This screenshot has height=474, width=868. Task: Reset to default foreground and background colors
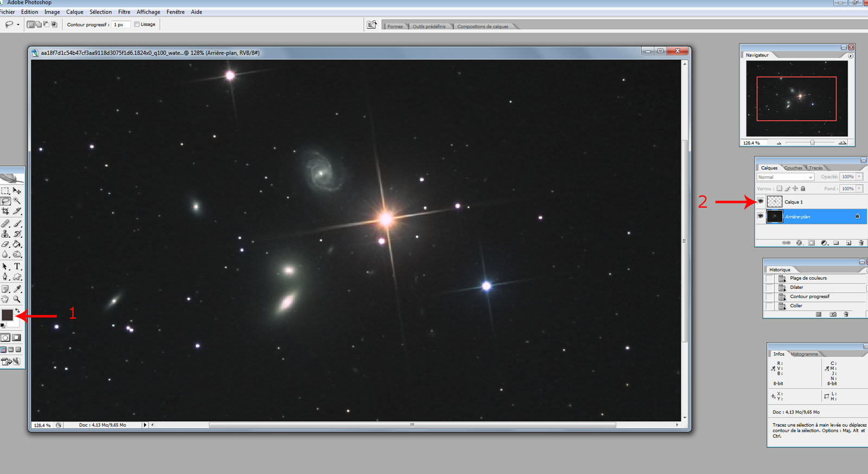tap(3, 326)
